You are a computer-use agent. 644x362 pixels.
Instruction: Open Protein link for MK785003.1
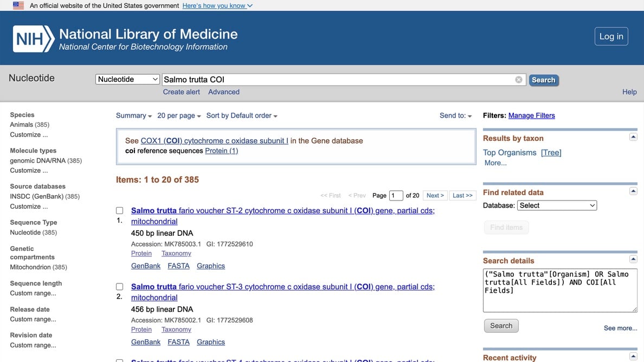click(x=141, y=254)
